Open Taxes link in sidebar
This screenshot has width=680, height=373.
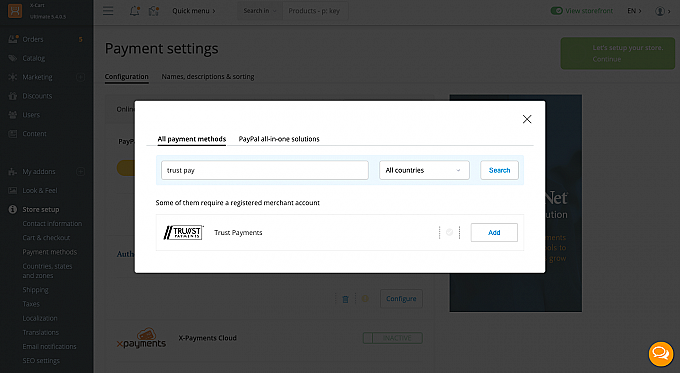(x=31, y=304)
